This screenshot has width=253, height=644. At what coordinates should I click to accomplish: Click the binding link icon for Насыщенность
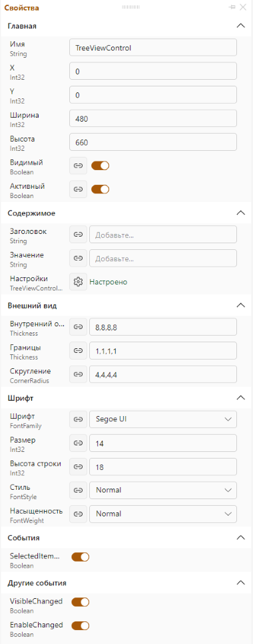pos(78,514)
